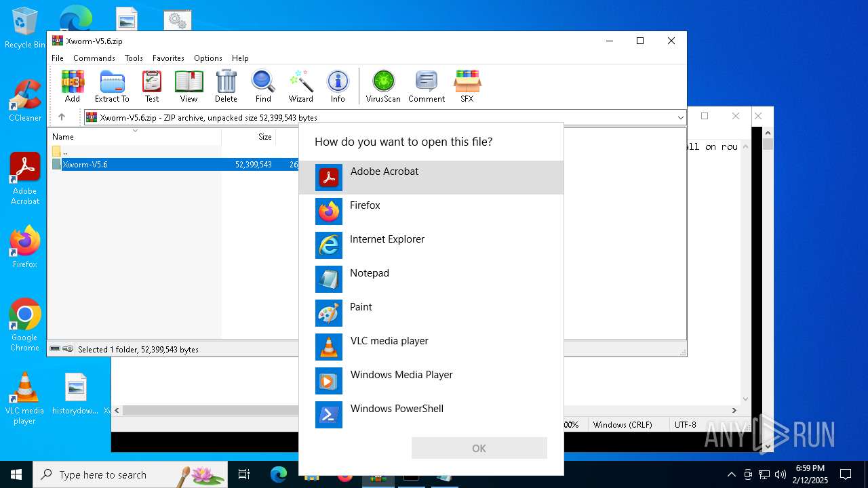Choose Internet Explorer in the open-with list

(x=431, y=245)
